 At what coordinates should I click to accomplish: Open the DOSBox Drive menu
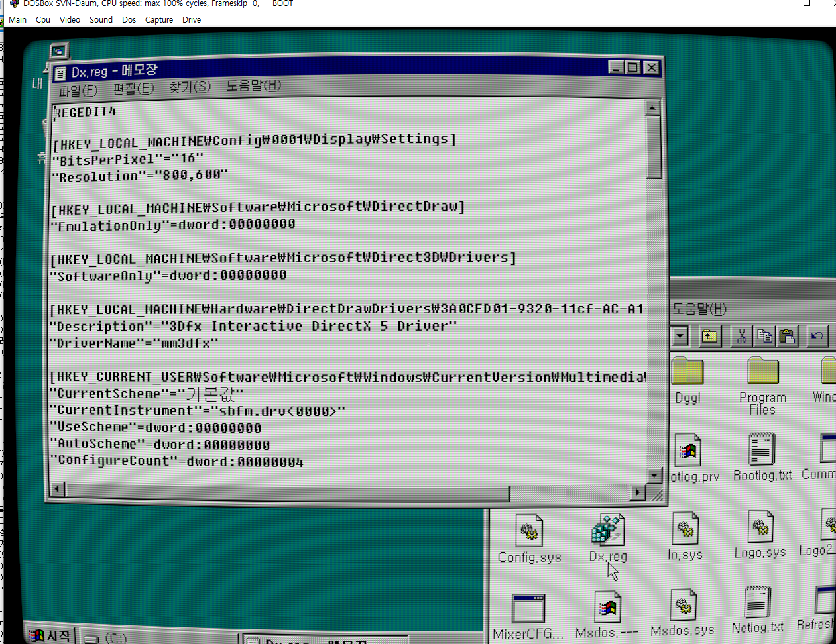(192, 19)
